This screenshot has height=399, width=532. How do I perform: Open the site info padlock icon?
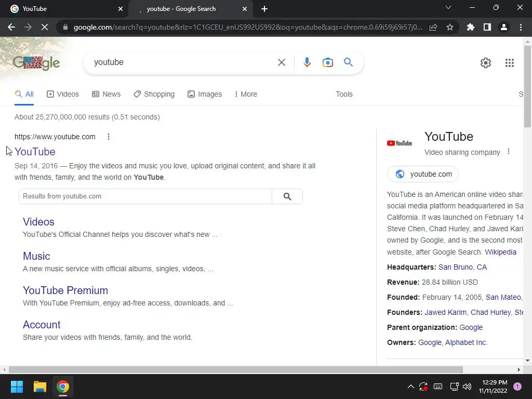pyautogui.click(x=65, y=27)
